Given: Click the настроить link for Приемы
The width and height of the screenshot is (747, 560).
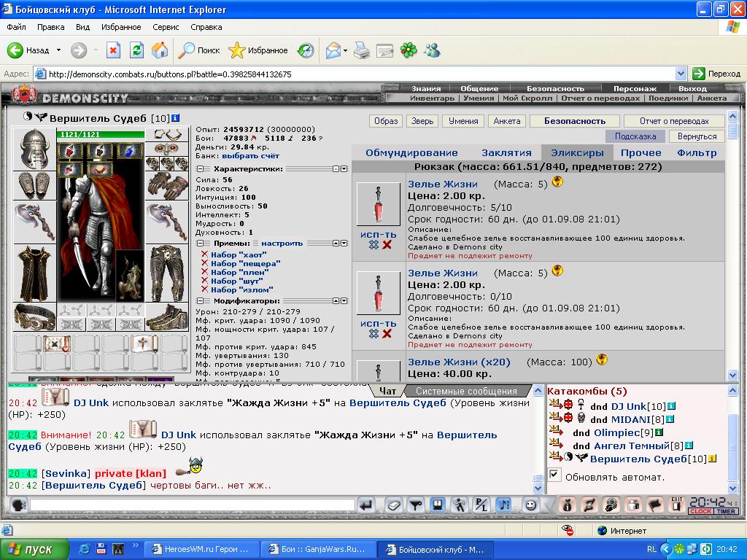Looking at the screenshot, I should click(x=282, y=244).
